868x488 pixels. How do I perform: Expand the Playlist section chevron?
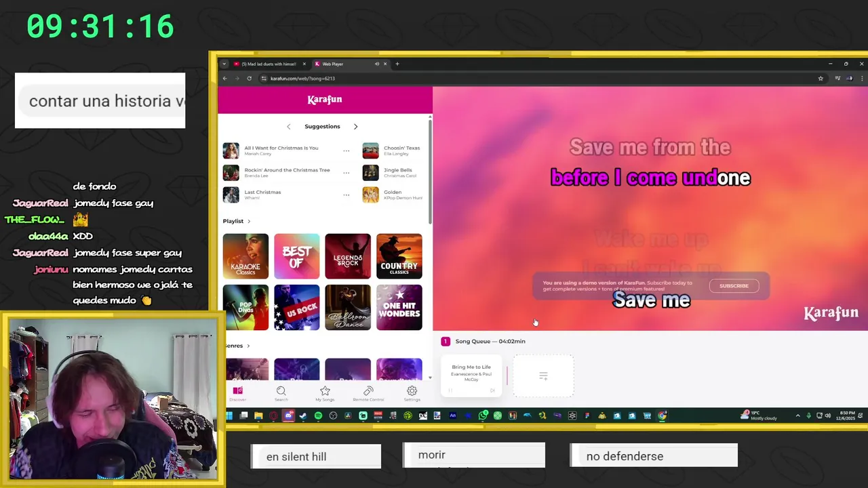coord(249,221)
